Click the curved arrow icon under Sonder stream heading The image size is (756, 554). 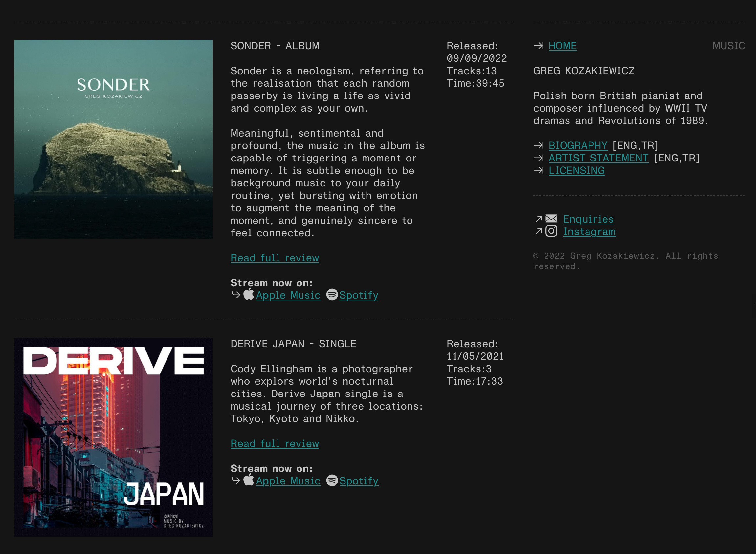(236, 295)
